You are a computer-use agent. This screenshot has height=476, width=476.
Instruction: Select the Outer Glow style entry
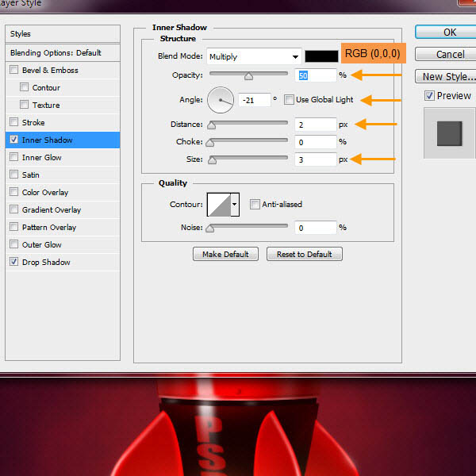click(41, 245)
